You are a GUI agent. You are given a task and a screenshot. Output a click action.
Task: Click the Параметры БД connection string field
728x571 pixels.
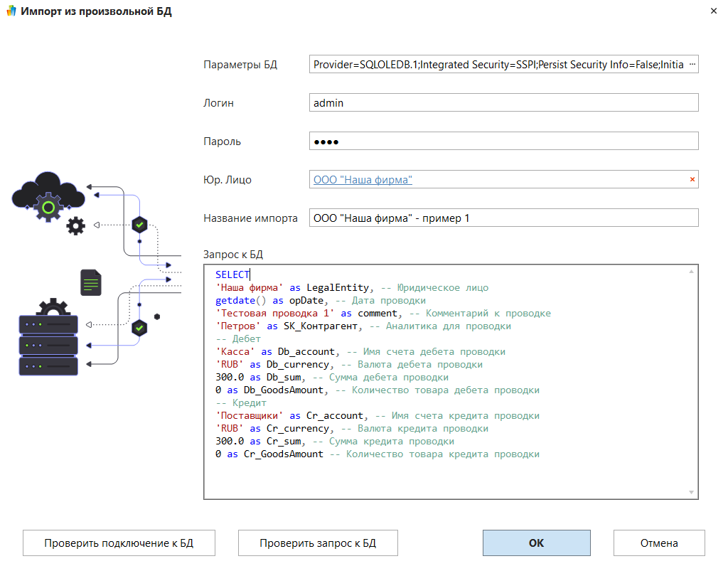click(498, 64)
